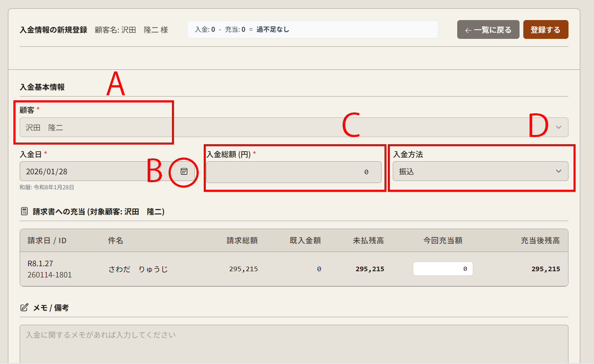
Task: Click the 既入金額 column header
Action: click(305, 240)
